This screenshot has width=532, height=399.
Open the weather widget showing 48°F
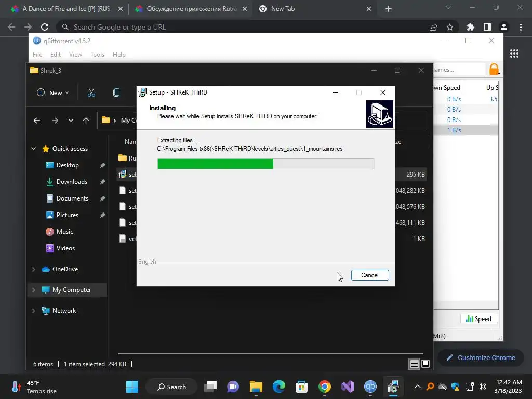(x=34, y=387)
